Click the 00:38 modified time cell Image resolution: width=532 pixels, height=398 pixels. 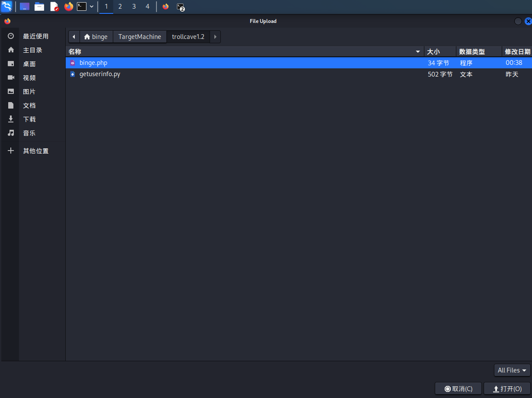(514, 63)
